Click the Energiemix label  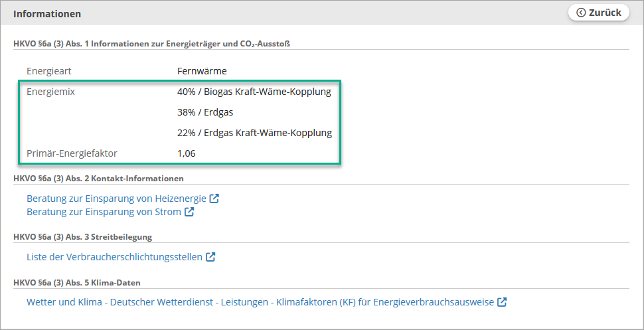[x=50, y=92]
